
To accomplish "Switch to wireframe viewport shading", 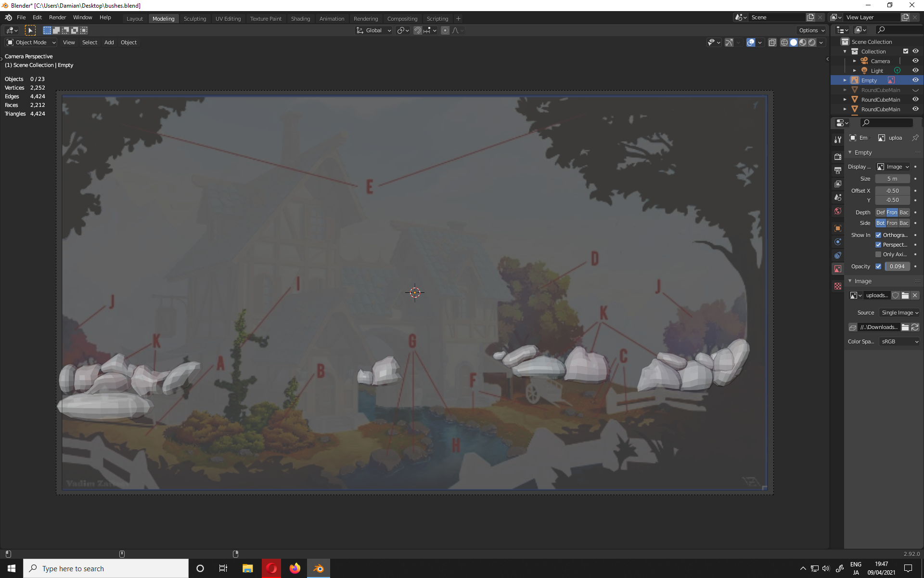I will pyautogui.click(x=784, y=42).
